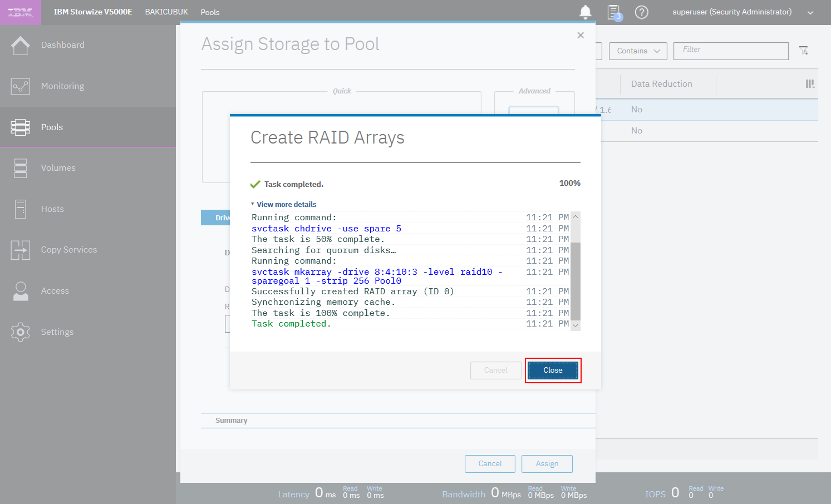Select the Pools icon in the sidebar

(21, 127)
